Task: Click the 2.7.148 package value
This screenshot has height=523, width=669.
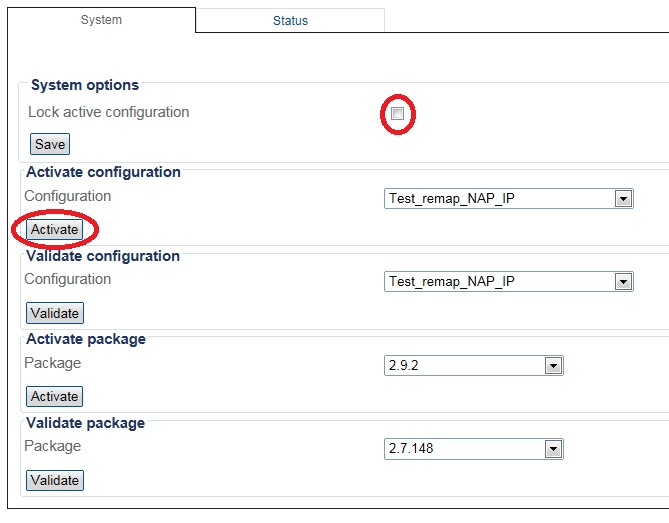Action: click(x=411, y=450)
